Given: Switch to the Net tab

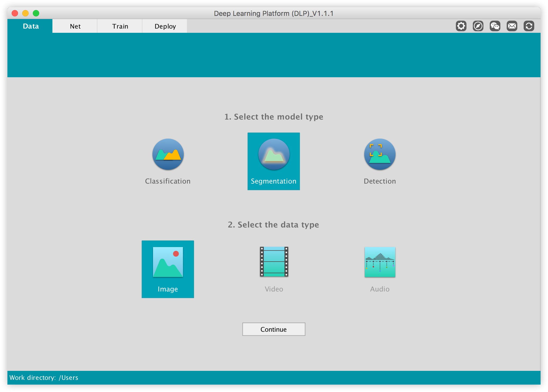Looking at the screenshot, I should point(75,26).
